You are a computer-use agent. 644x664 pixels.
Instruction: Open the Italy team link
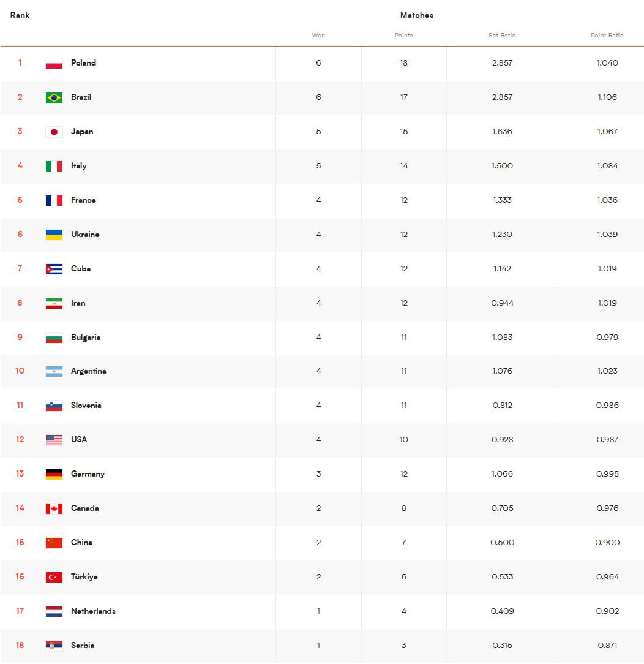pos(79,165)
